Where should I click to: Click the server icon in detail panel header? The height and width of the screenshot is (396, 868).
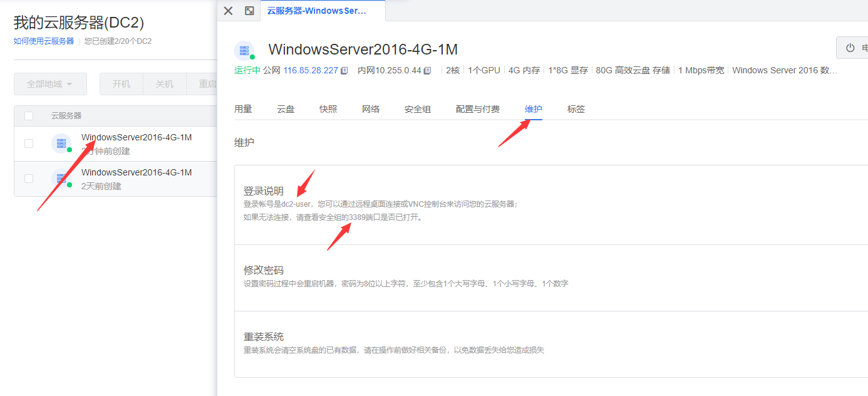coord(244,51)
